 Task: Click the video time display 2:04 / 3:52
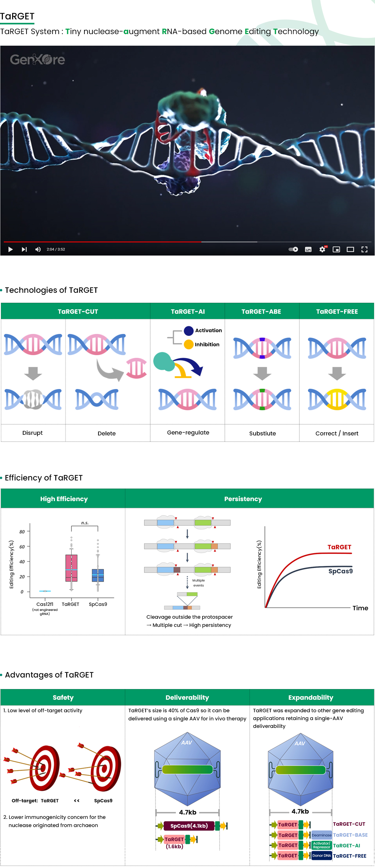point(56,249)
